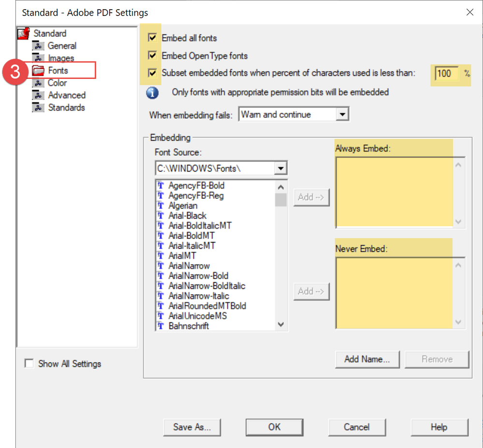
Task: Toggle the Embed all fonts checkbox
Action: (152, 38)
